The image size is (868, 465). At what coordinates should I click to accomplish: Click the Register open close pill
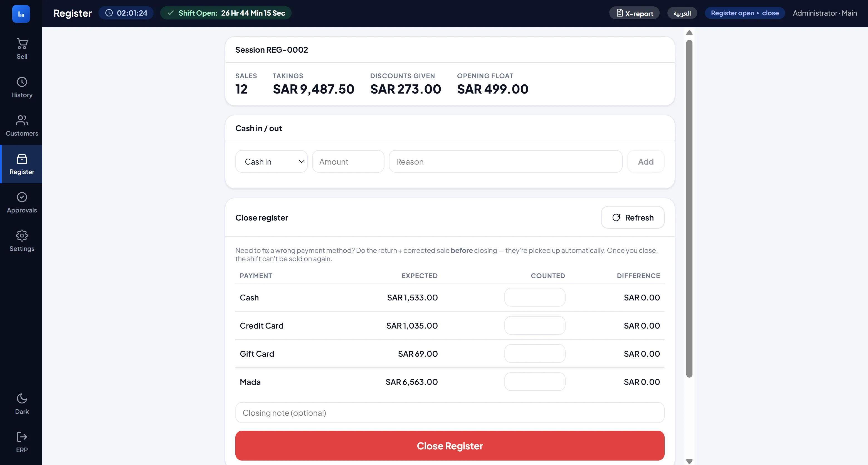745,13
